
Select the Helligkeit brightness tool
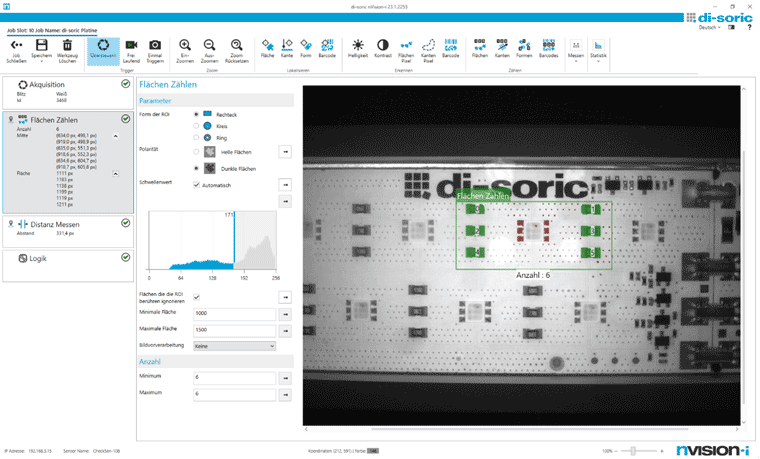(x=358, y=49)
